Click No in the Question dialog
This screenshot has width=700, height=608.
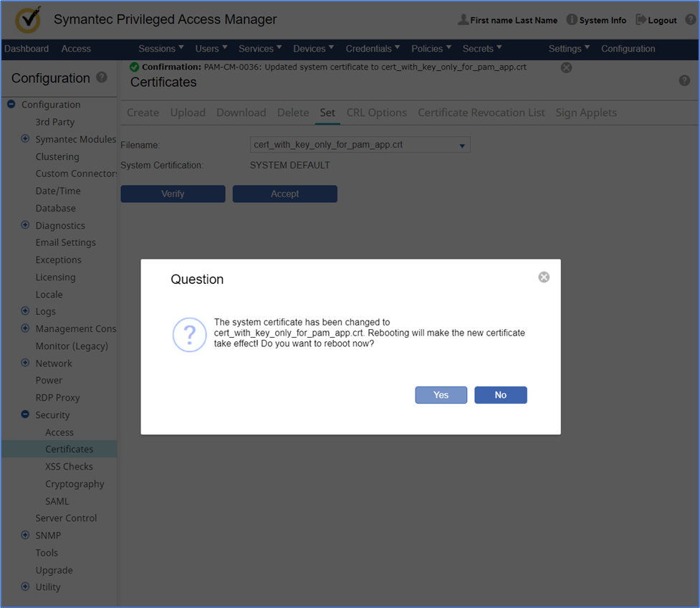coord(500,395)
